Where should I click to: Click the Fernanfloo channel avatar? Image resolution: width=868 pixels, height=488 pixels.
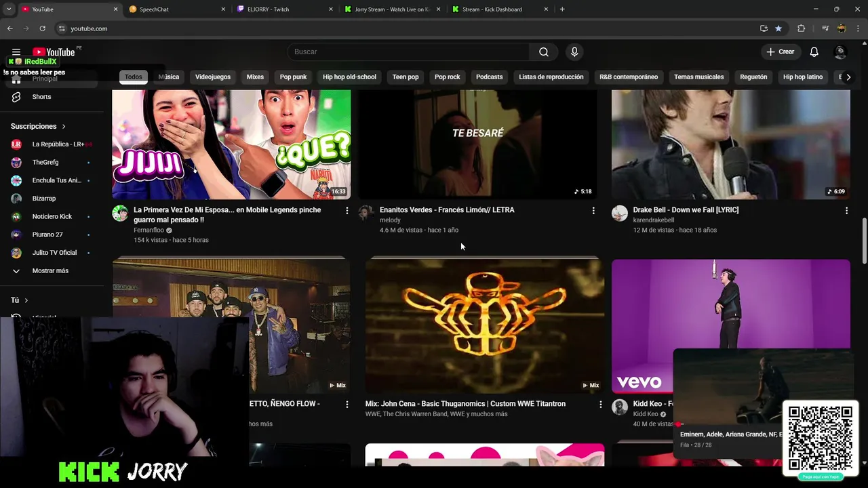pos(120,213)
